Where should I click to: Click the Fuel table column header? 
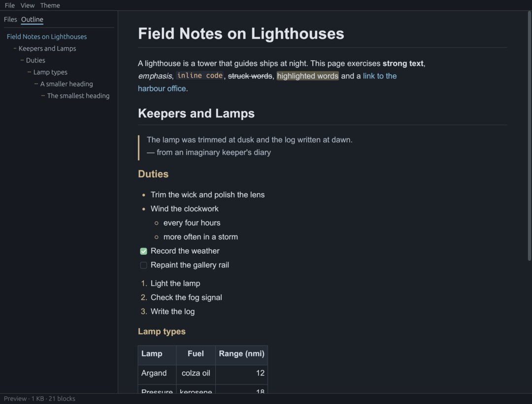coord(196,355)
